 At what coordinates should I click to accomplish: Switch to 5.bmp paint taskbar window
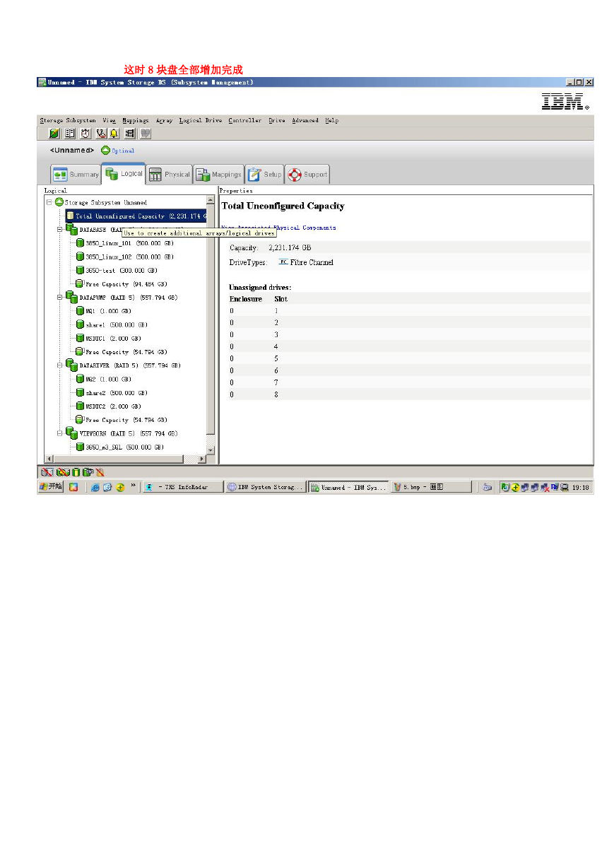point(431,487)
